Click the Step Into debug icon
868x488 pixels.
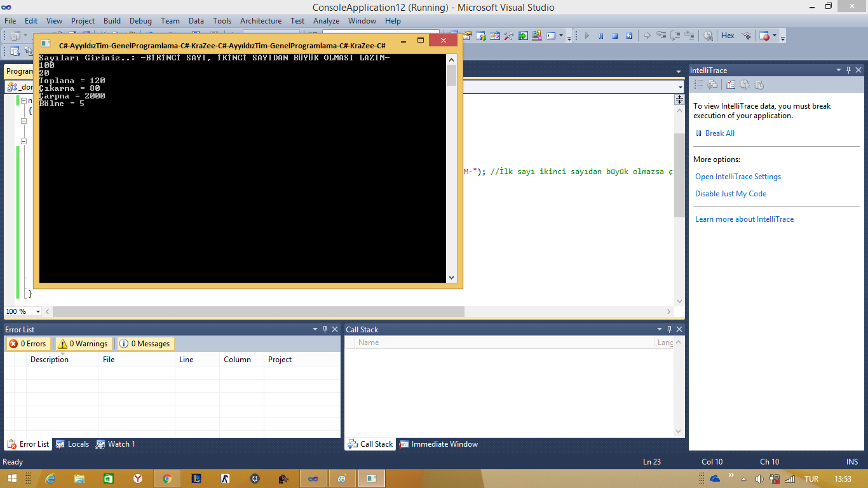click(661, 36)
